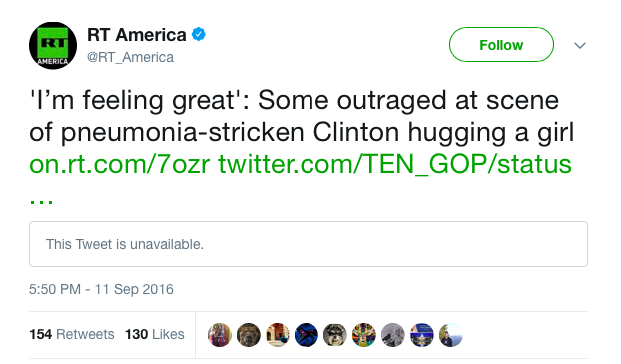Open the man outdoors liker avatar

point(450,335)
